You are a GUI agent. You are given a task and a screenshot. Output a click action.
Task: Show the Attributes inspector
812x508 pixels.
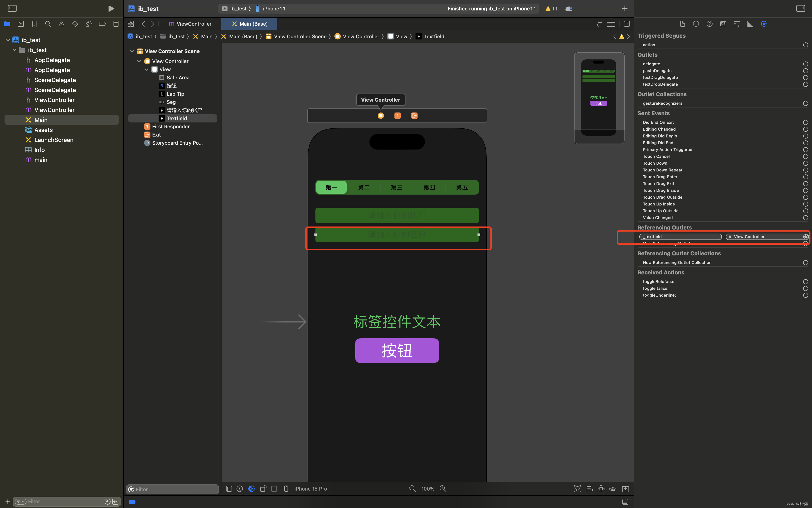click(x=737, y=24)
